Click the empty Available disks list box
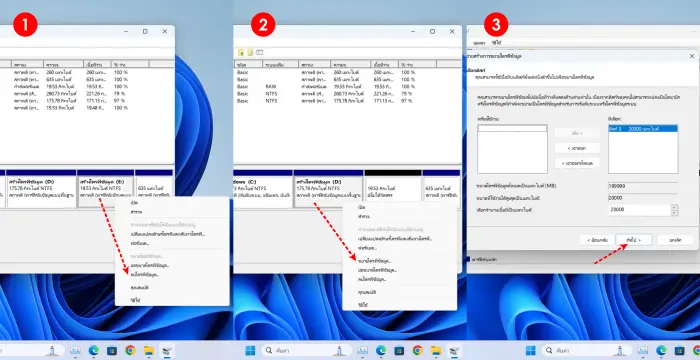Image resolution: width=700 pixels, height=360 pixels. pyautogui.click(x=512, y=149)
